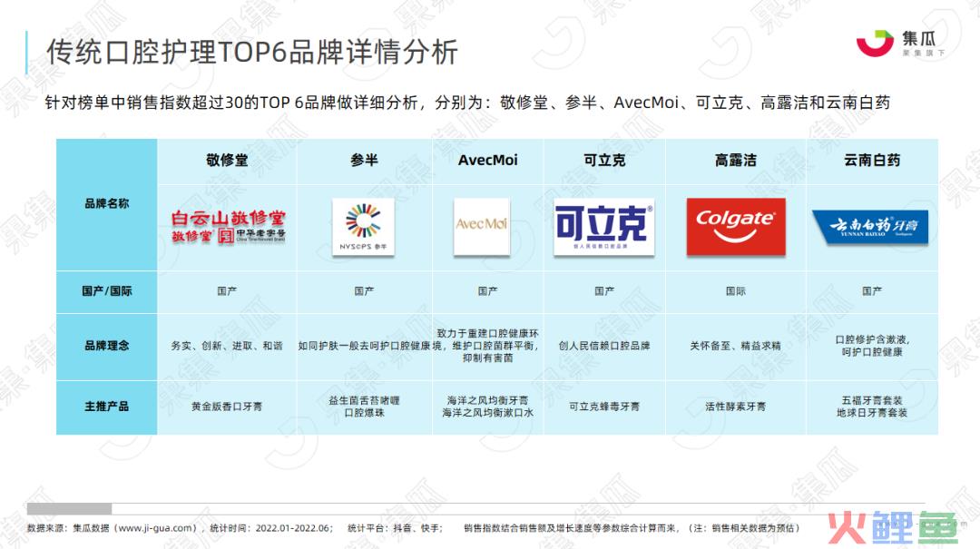Click the 集瓜 logo in the top-right corner
This screenshot has width=980, height=549.
pyautogui.click(x=901, y=44)
